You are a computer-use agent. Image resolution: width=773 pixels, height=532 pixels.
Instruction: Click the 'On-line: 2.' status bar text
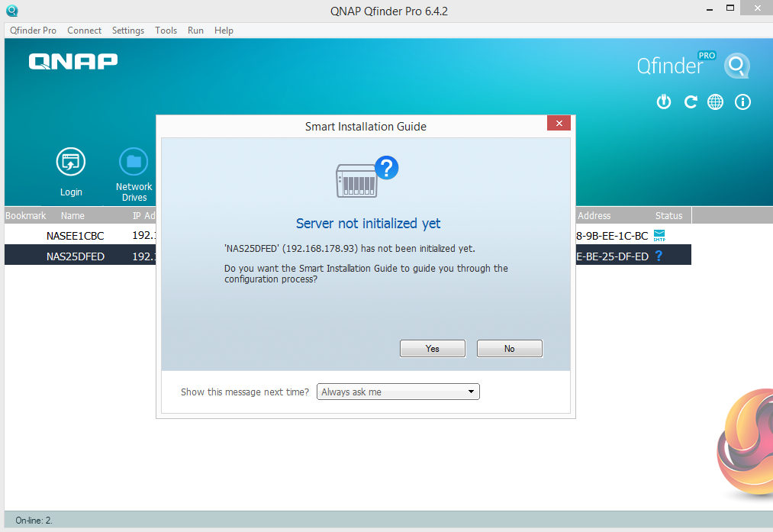point(34,520)
